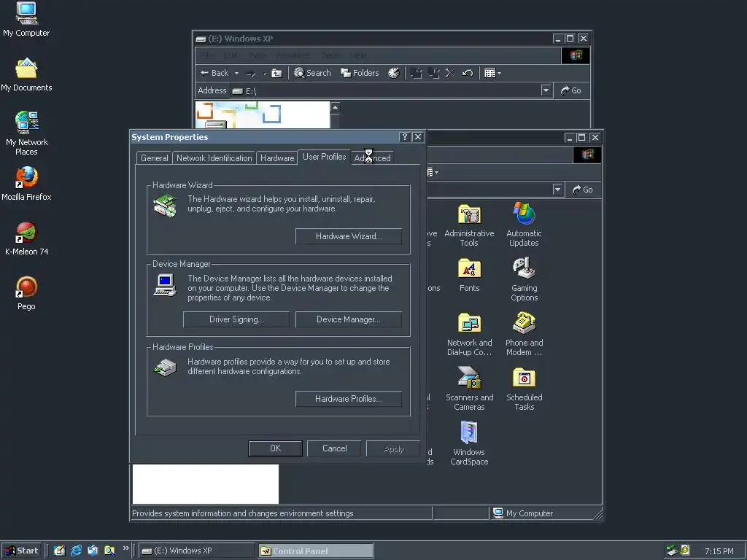
Task: Switch to General tab in System Properties
Action: [x=155, y=158]
